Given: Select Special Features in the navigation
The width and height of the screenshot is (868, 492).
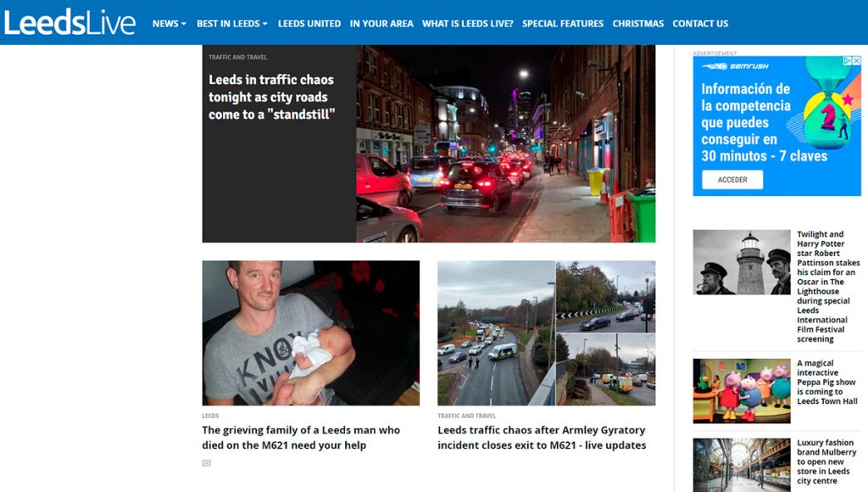Looking at the screenshot, I should 563,24.
